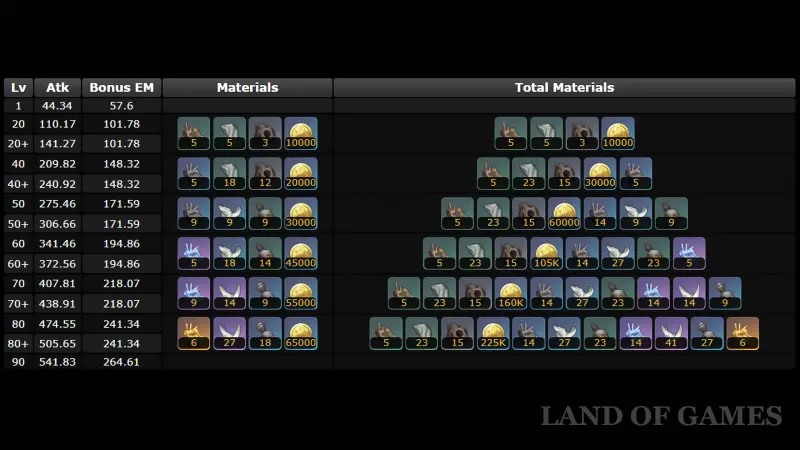The height and width of the screenshot is (450, 800).
Task: Click the Mora coin icon labeled 45000
Action: [301, 254]
